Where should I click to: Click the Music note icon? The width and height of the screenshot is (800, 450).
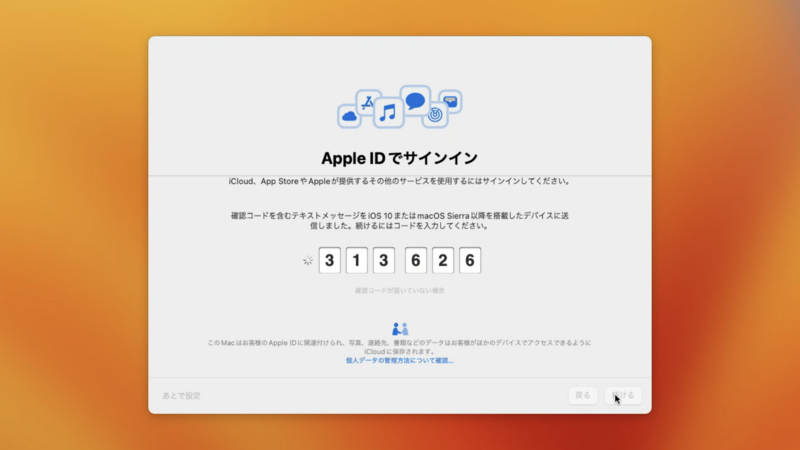click(x=388, y=113)
